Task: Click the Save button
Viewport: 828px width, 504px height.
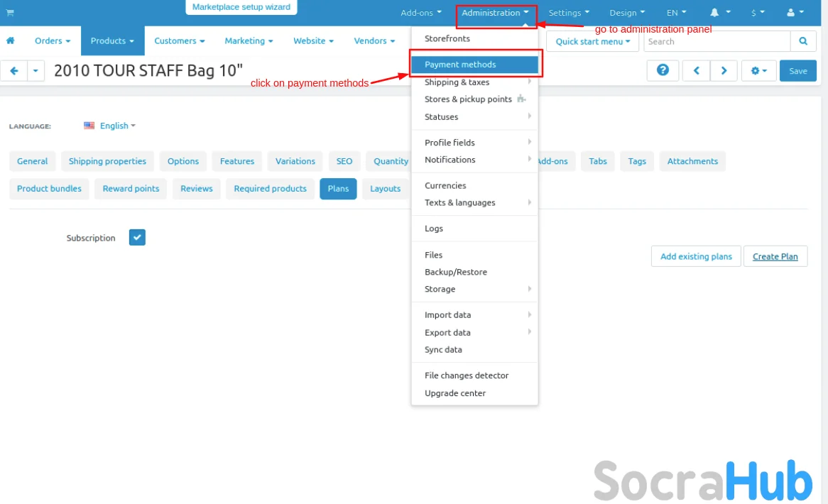Action: 798,71
